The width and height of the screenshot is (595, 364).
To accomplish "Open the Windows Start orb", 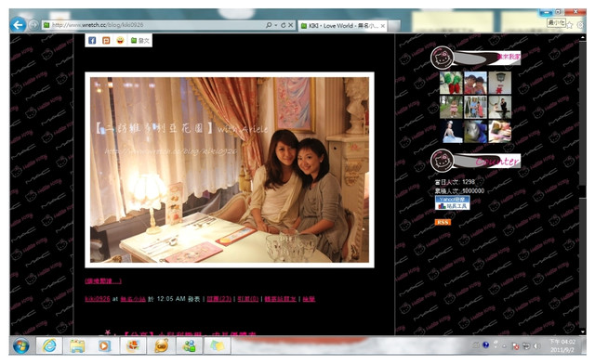I will 21,345.
